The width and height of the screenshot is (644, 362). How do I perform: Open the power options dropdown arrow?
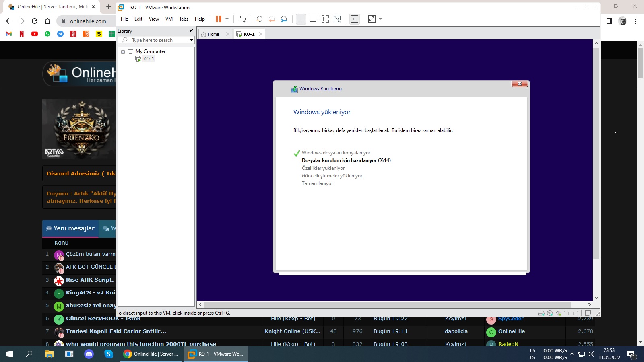click(x=227, y=19)
